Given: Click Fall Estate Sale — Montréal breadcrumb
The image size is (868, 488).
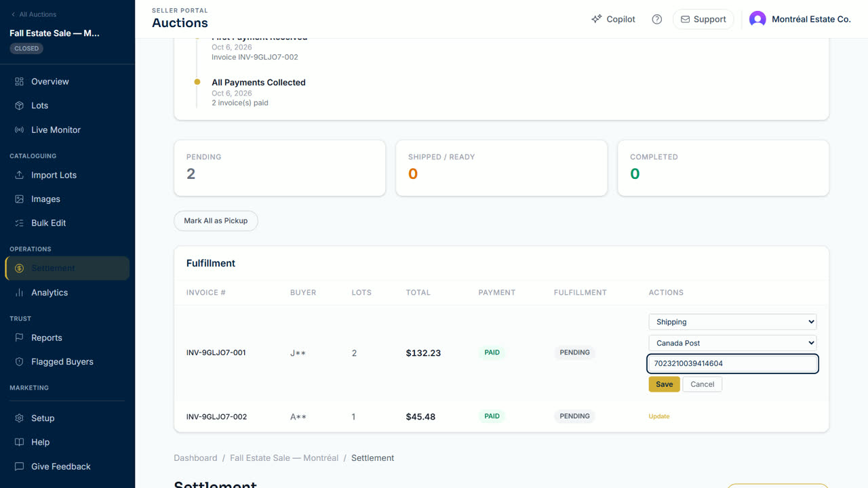Looking at the screenshot, I should 284,458.
